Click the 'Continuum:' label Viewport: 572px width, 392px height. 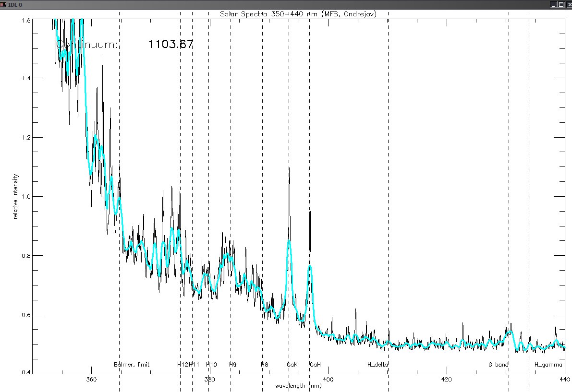[x=87, y=45]
